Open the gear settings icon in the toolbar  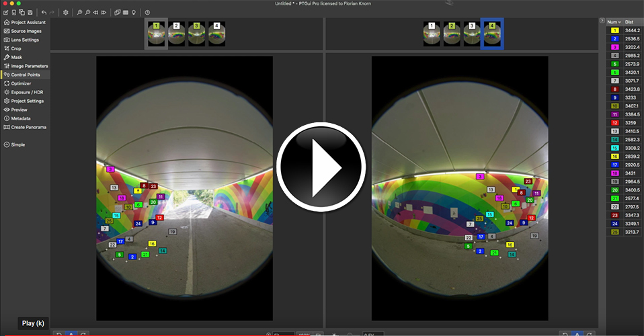[66, 13]
